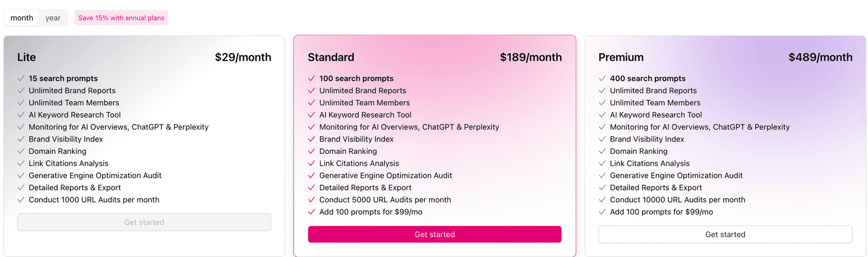Click Standard plan Link Citations Analysis checkmark
The width and height of the screenshot is (868, 257).
(311, 163)
